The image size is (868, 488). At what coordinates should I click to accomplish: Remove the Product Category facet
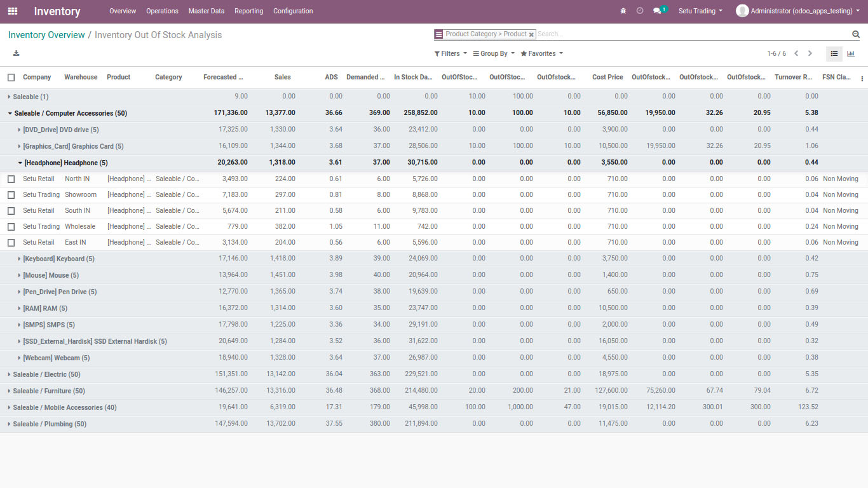tap(531, 34)
